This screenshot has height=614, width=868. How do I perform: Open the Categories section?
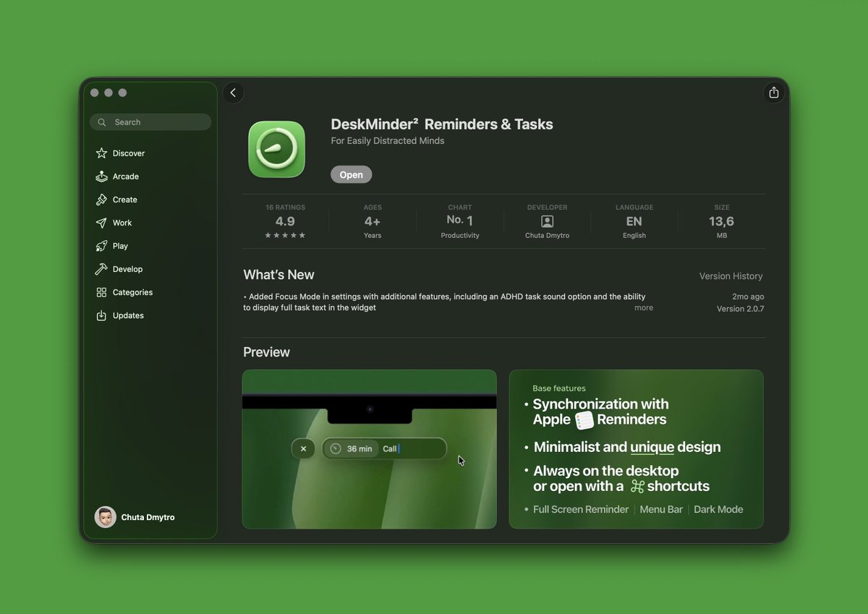132,292
